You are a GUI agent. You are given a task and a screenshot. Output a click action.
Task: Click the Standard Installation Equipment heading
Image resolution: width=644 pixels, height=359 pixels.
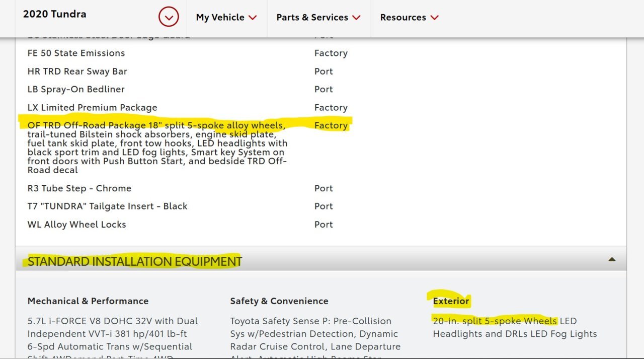click(x=135, y=261)
